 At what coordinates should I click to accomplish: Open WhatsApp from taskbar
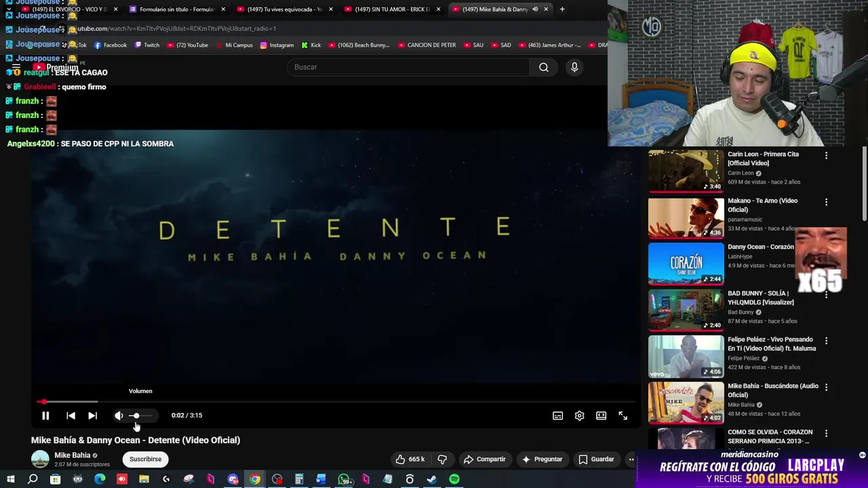click(x=344, y=479)
